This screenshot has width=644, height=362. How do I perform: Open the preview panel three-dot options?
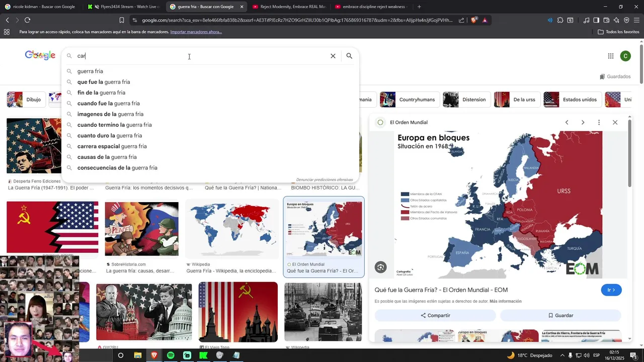click(x=599, y=122)
